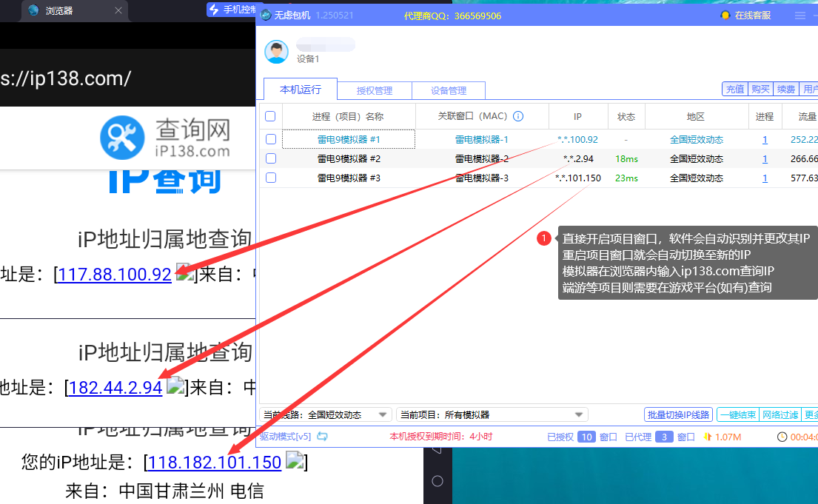The width and height of the screenshot is (818, 504).
Task: Click the 一键结束 button
Action: click(738, 414)
